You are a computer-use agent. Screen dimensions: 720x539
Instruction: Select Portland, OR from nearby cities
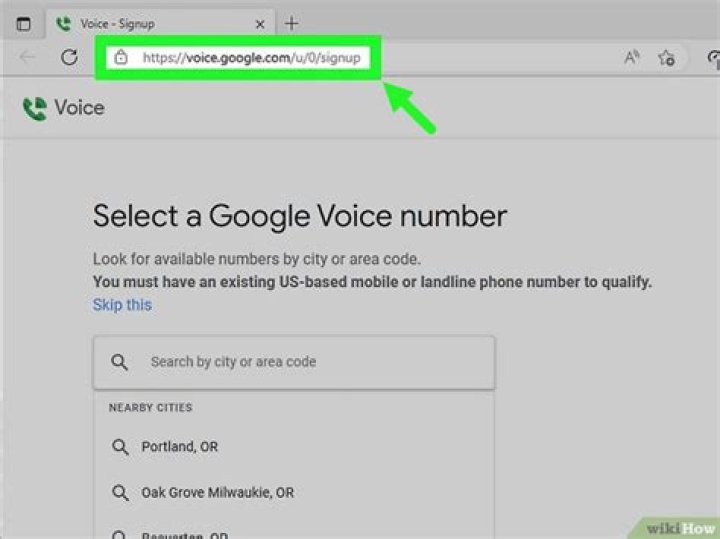click(180, 446)
